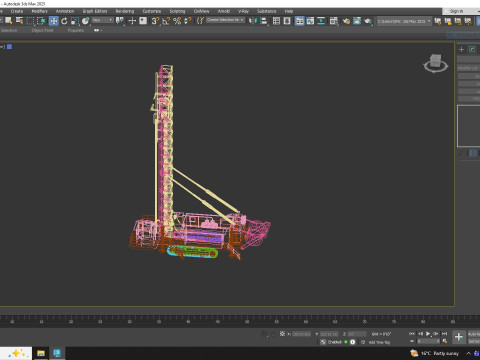The width and height of the screenshot is (480, 360).
Task: Toggle Keyboard Shortcut Override icon
Action: [143, 21]
